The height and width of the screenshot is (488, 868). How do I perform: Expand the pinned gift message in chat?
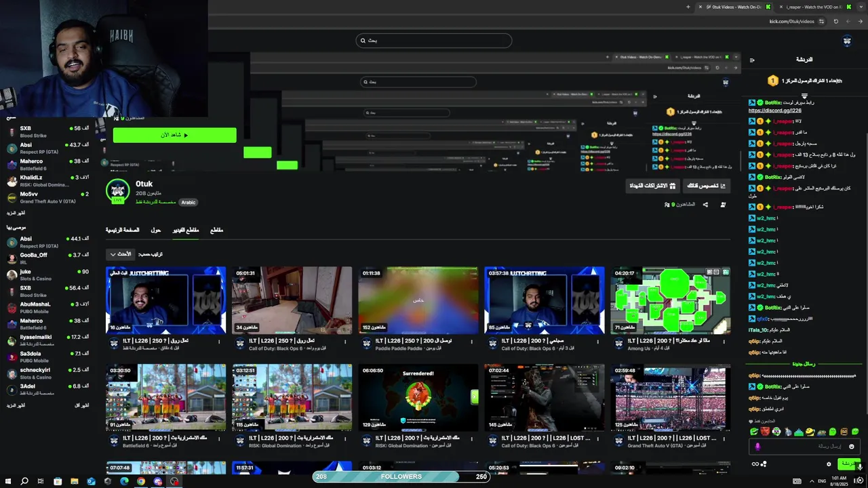pyautogui.click(x=804, y=96)
